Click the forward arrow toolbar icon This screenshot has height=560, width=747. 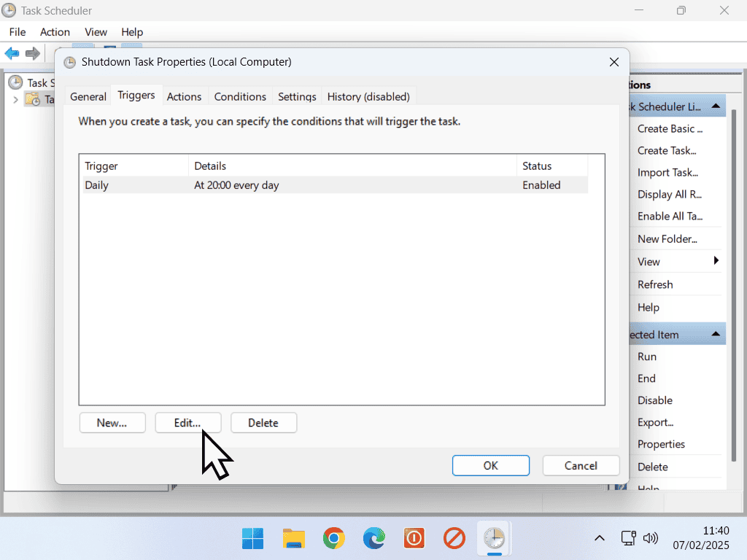click(32, 53)
